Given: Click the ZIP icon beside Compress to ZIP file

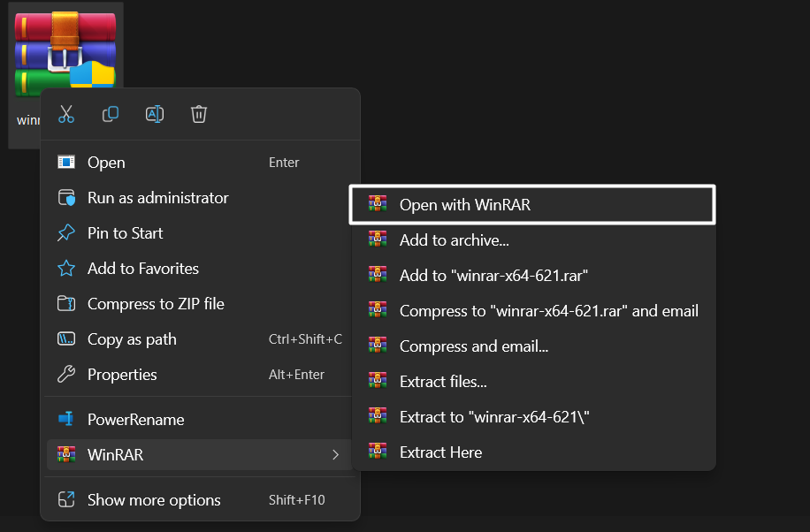Looking at the screenshot, I should [65, 303].
